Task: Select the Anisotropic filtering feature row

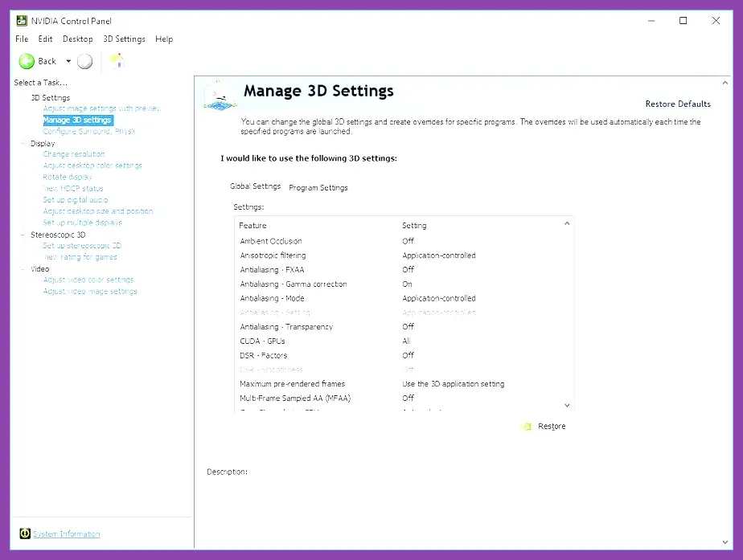Action: [399, 255]
